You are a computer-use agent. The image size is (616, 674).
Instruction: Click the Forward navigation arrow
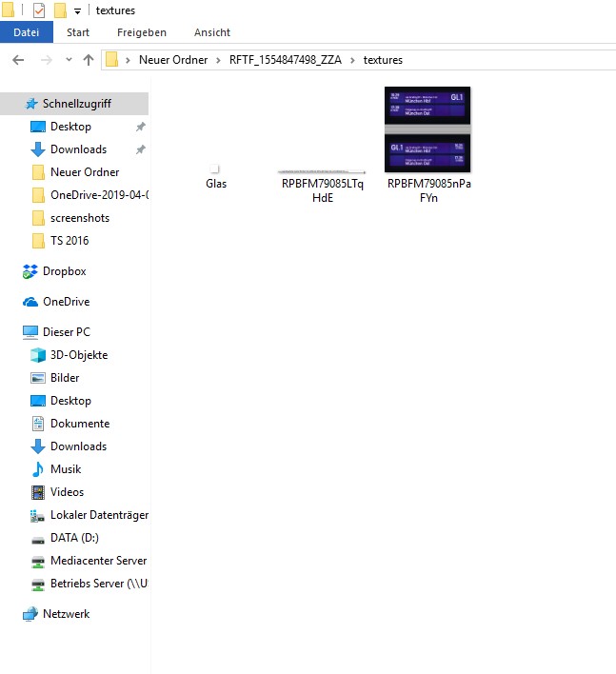point(46,60)
